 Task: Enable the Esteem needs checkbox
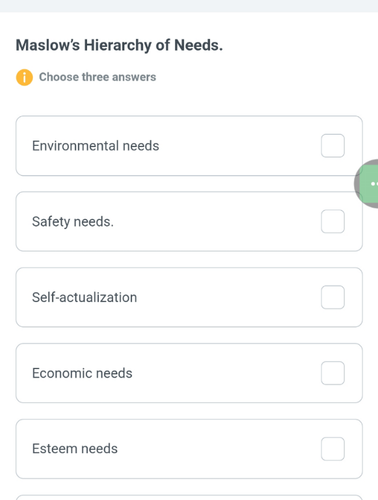[x=333, y=449]
